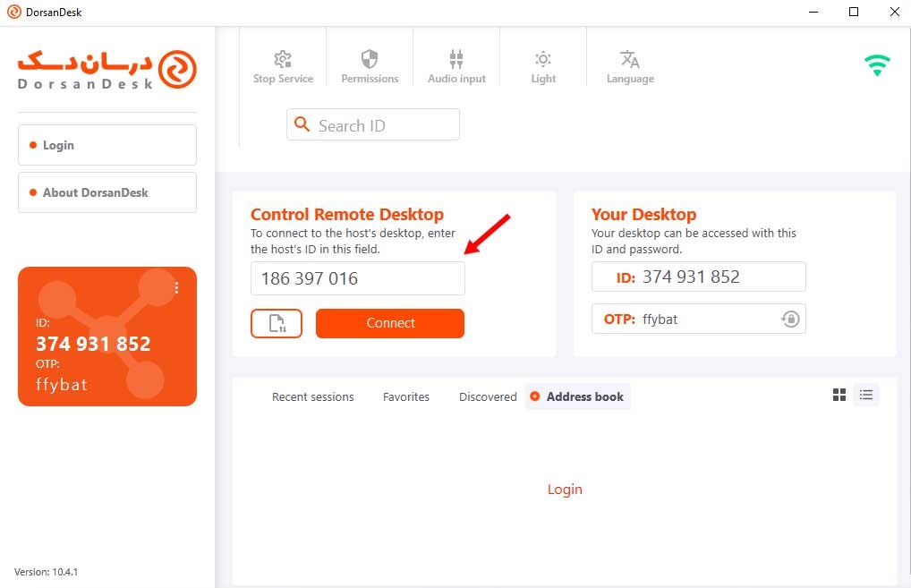Focus the Search ID field
911x588 pixels.
(x=373, y=124)
